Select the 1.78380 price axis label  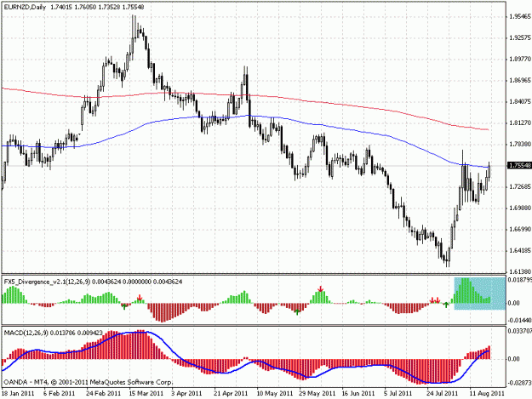point(520,145)
